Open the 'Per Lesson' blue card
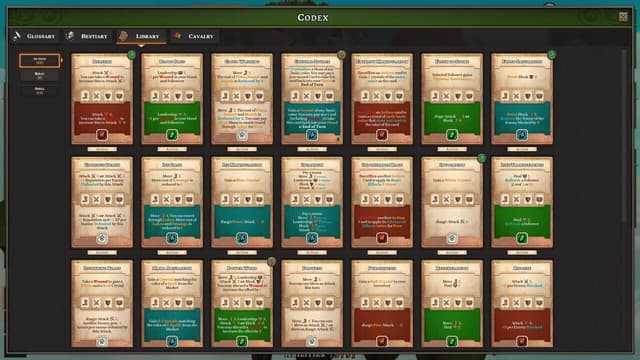This screenshot has height=360, width=640. click(312, 202)
